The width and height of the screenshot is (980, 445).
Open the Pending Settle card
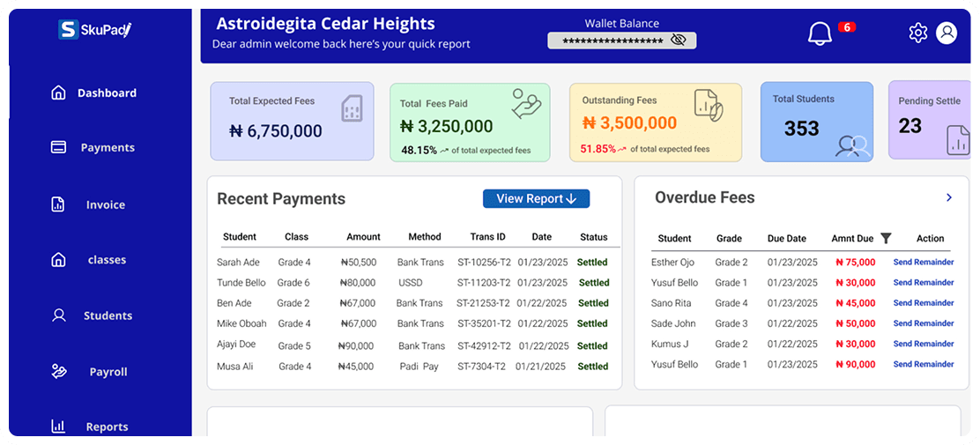pos(930,120)
